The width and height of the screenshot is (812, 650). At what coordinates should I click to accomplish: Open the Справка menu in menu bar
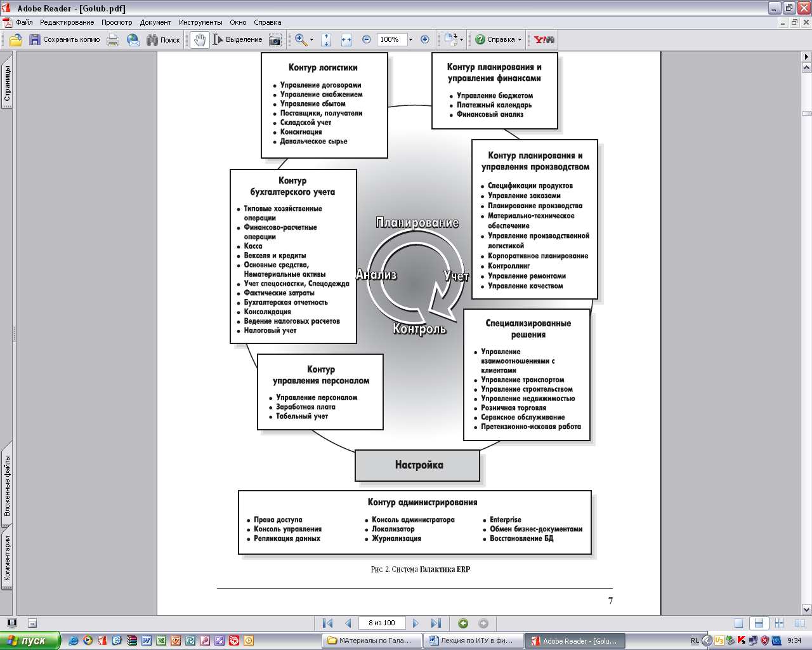[x=268, y=22]
